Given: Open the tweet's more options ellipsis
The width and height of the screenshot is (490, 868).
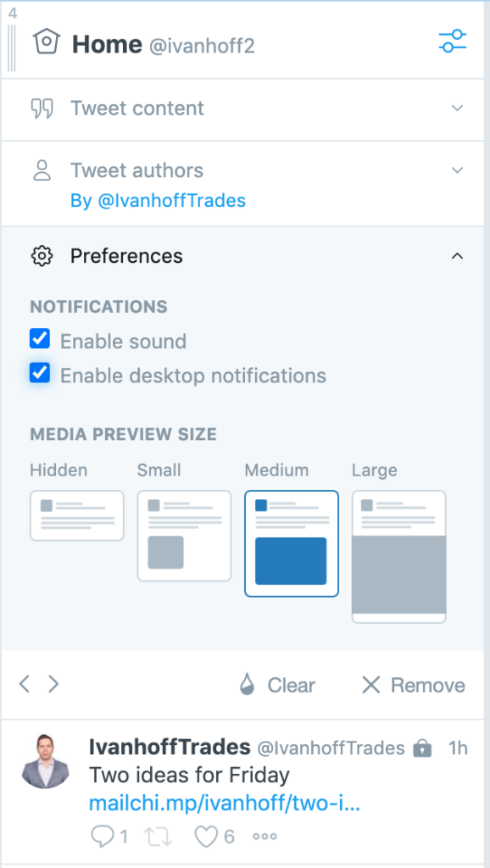Looking at the screenshot, I should 264,837.
